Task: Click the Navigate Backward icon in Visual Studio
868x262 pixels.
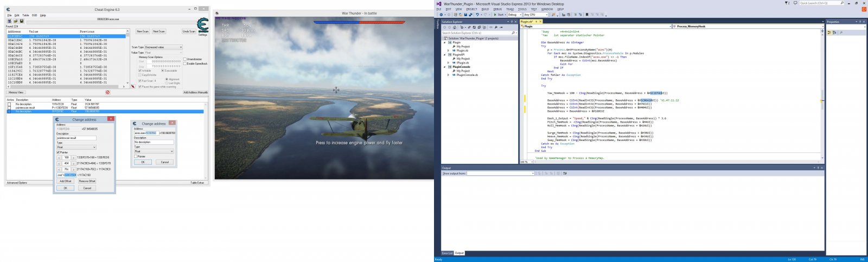Action: (441, 15)
